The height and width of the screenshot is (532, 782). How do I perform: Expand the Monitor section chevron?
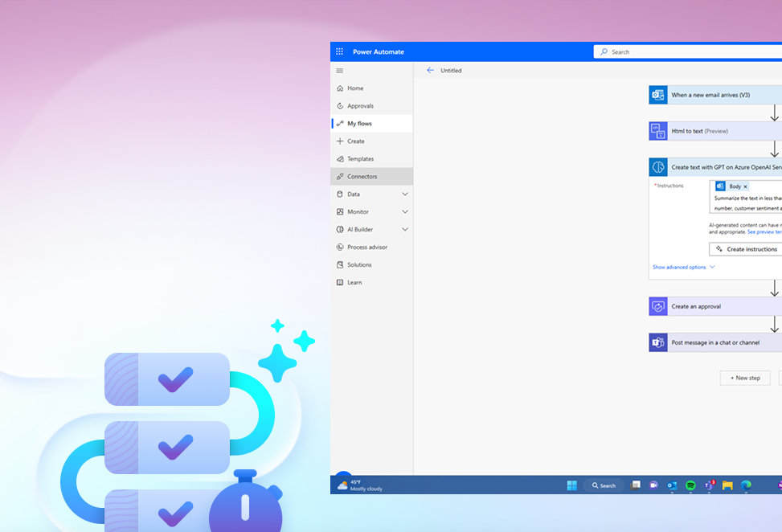point(405,211)
